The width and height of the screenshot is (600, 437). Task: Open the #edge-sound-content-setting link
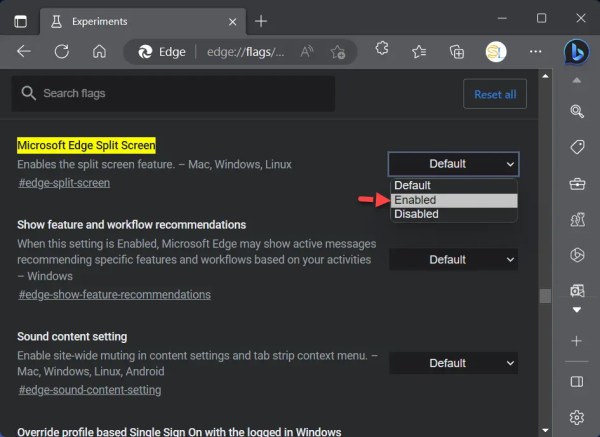pos(90,390)
